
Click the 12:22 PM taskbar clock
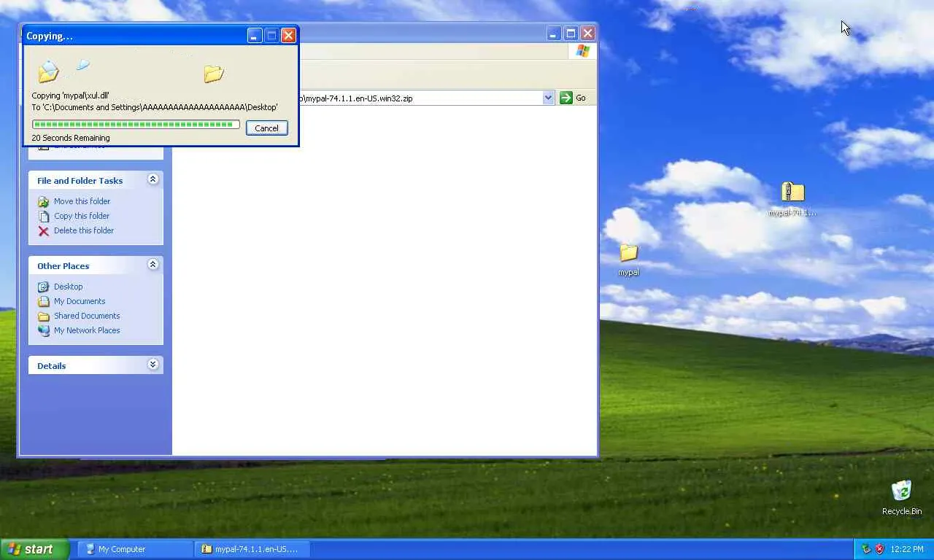(907, 549)
